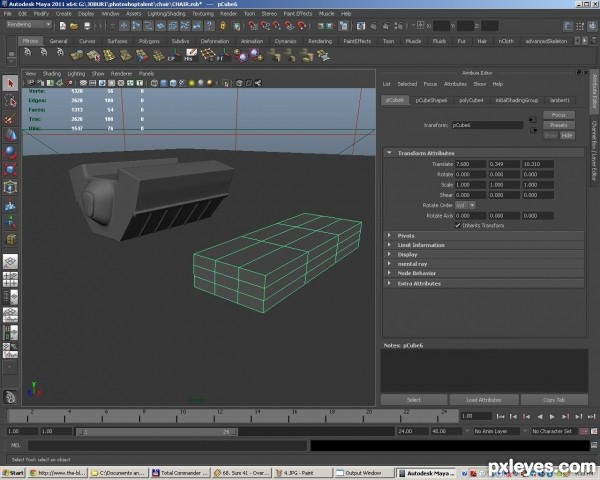
Task: Activate the Scale tool cube icon
Action: 10,169
